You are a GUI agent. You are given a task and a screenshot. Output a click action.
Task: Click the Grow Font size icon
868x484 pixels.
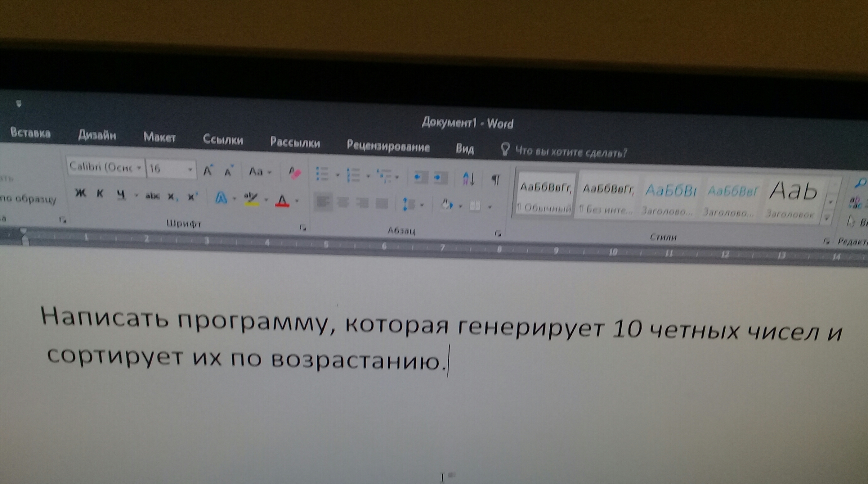pyautogui.click(x=208, y=171)
